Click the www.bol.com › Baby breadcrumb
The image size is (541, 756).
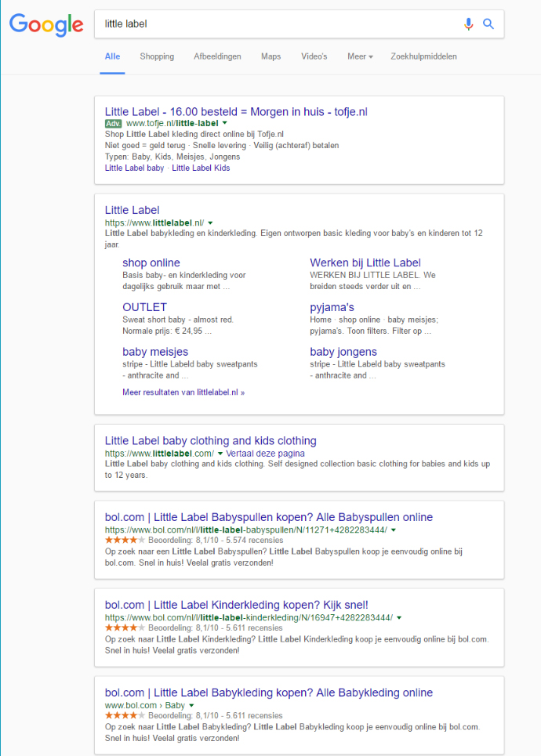[145, 705]
